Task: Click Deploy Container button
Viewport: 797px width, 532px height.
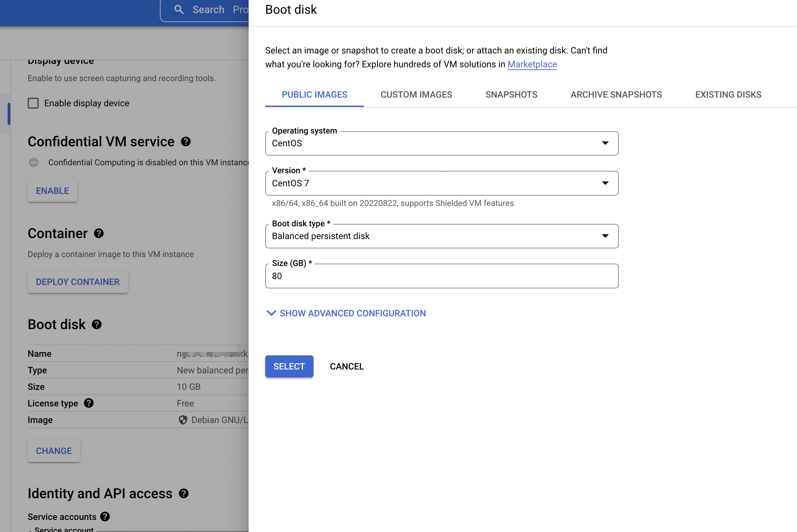Action: point(78,282)
